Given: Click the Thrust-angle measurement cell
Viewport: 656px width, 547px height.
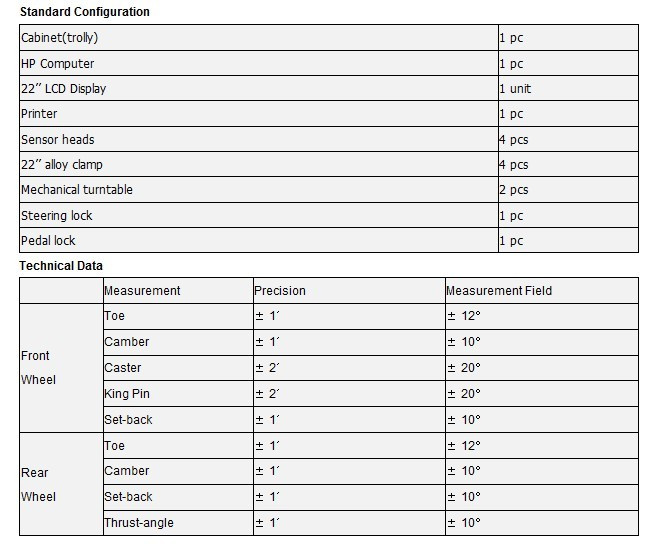Looking at the screenshot, I should click(178, 523).
